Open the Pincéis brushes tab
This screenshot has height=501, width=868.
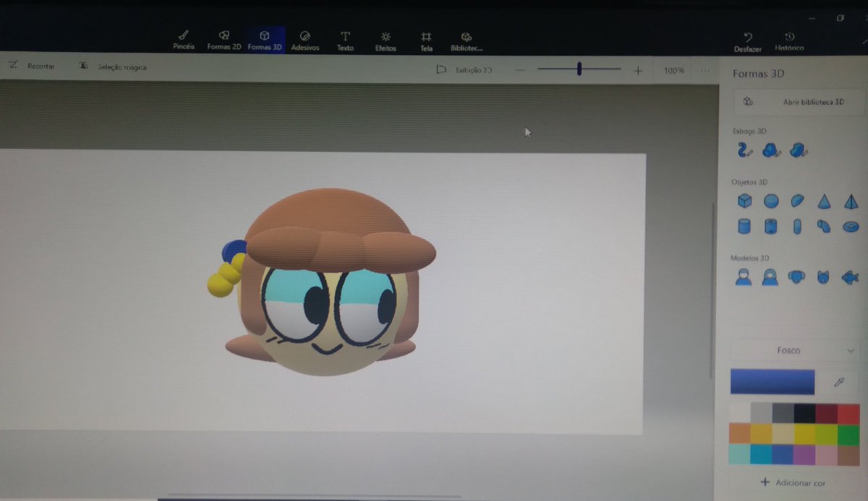pyautogui.click(x=184, y=40)
